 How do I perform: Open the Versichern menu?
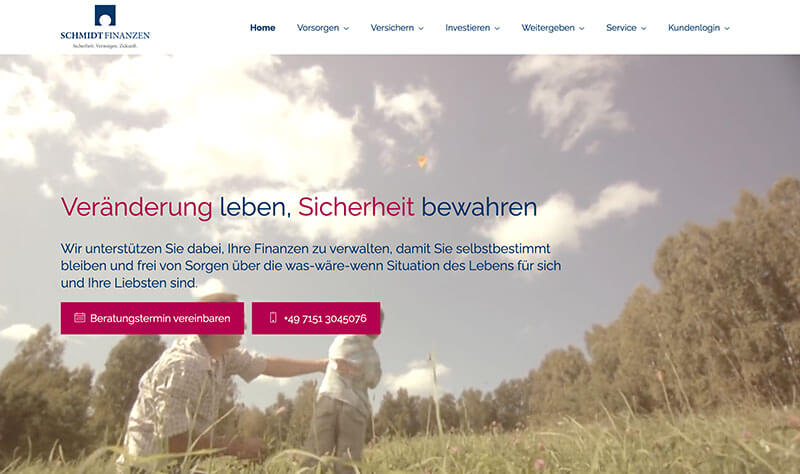(392, 28)
